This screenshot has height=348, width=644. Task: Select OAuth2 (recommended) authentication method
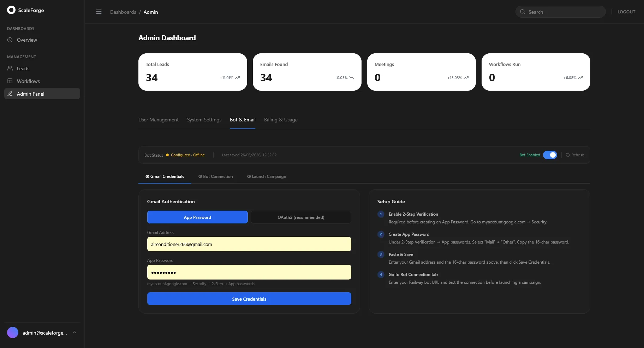point(301,217)
